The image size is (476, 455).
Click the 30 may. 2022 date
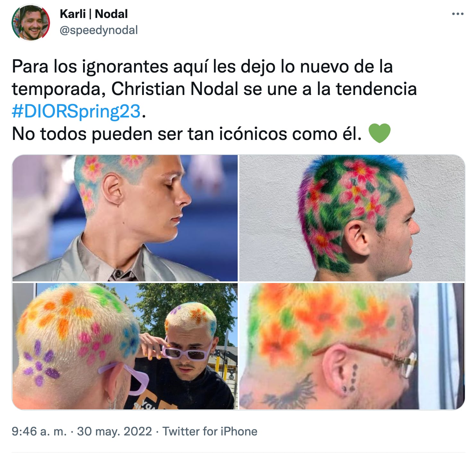[x=115, y=431]
